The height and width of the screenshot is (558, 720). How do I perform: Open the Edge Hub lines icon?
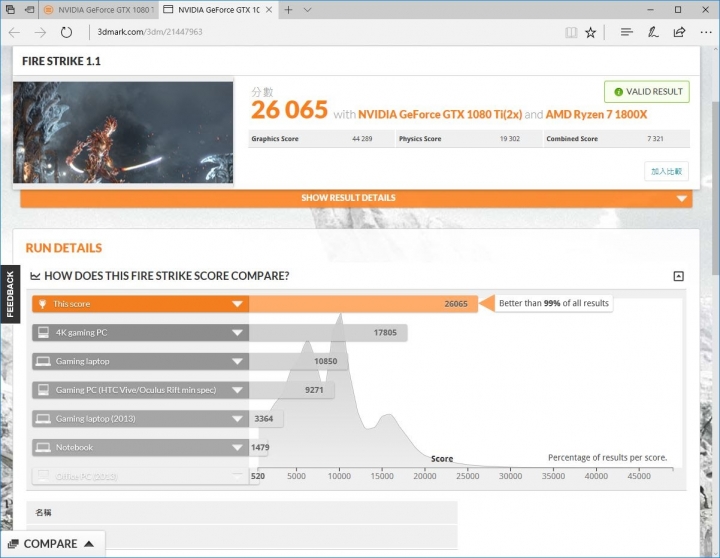[627, 32]
